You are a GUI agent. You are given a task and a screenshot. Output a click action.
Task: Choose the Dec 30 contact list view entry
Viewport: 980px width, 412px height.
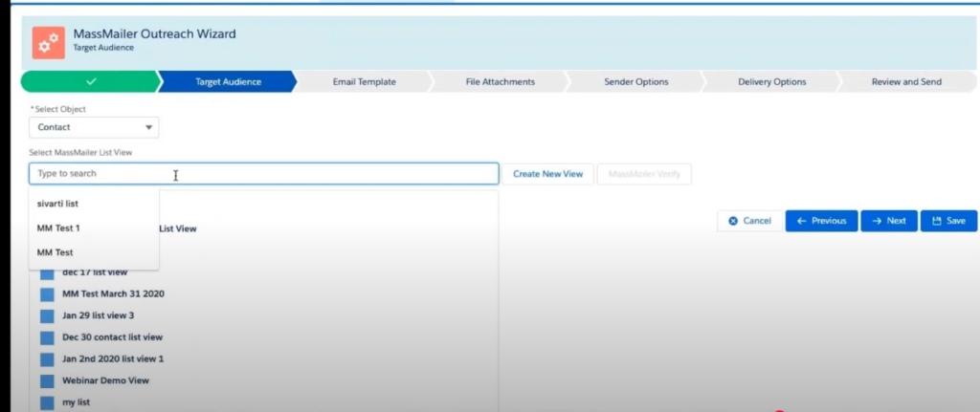[x=113, y=337]
